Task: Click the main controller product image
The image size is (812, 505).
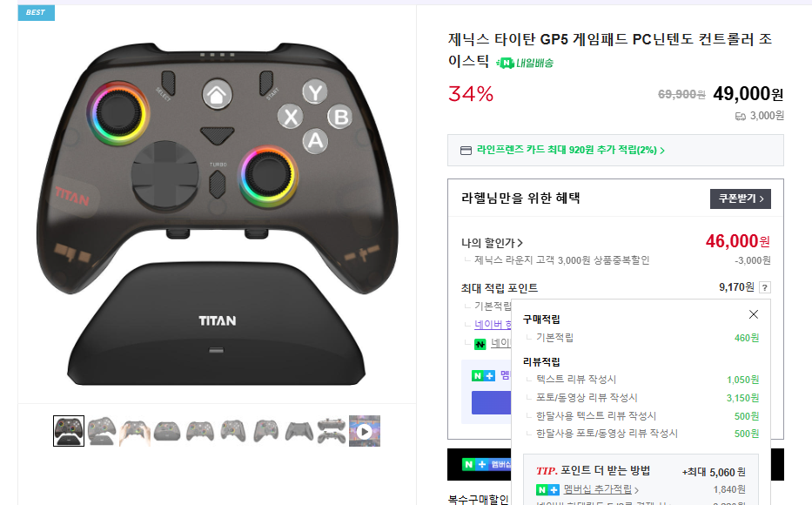Action: point(217,212)
